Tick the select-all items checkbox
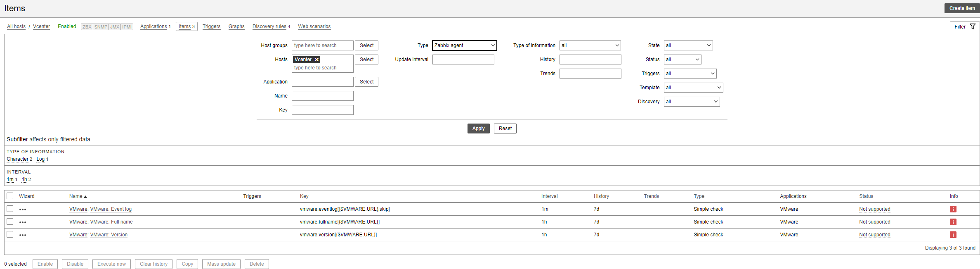This screenshot has height=269, width=980. point(10,196)
